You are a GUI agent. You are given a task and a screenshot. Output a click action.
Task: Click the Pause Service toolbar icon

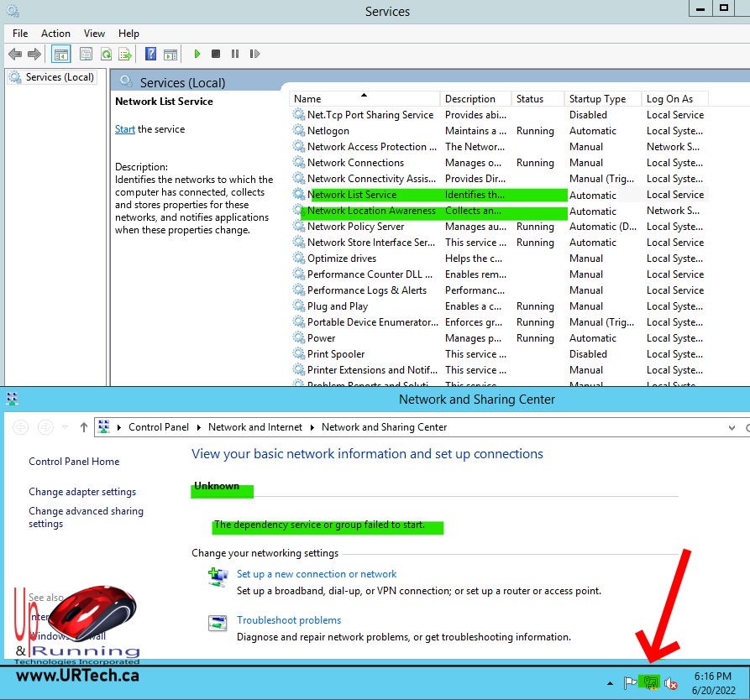(x=234, y=54)
